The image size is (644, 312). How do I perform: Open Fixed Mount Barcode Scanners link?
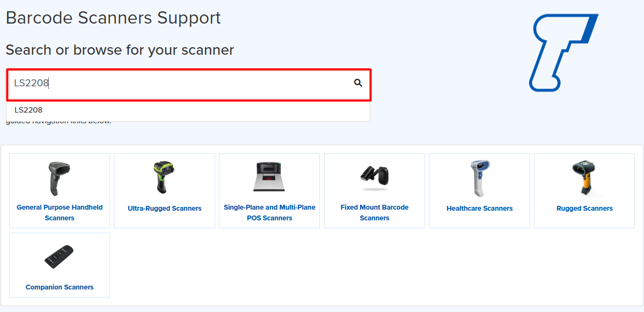point(375,213)
